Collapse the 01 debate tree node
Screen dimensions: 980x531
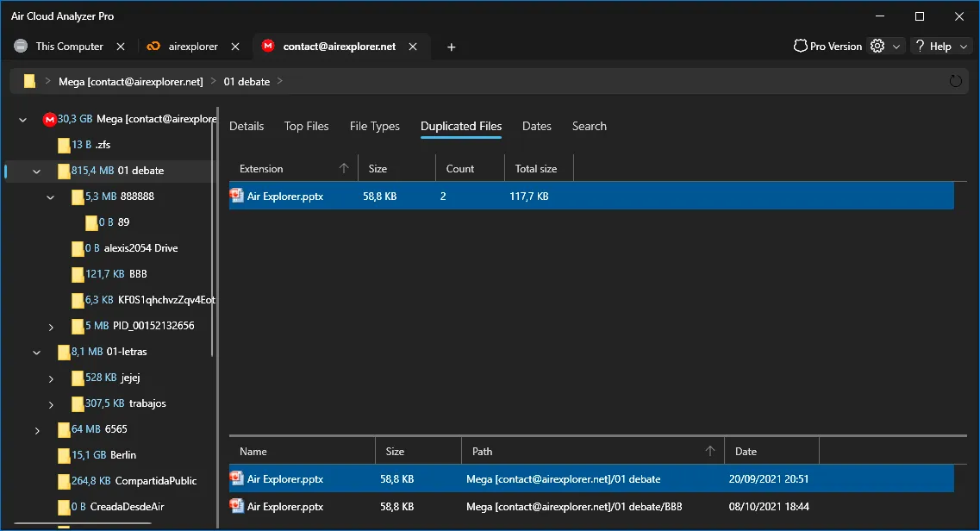pos(37,172)
